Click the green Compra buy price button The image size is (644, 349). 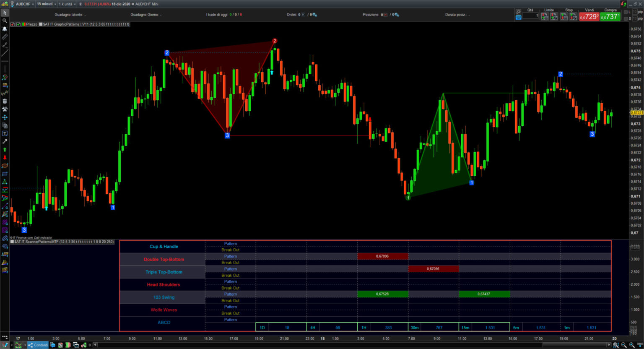[610, 17]
